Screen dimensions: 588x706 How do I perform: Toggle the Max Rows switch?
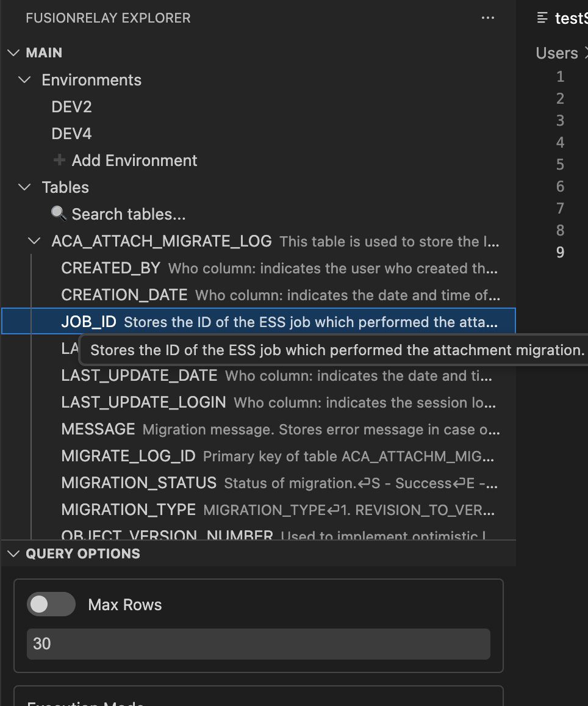51,604
